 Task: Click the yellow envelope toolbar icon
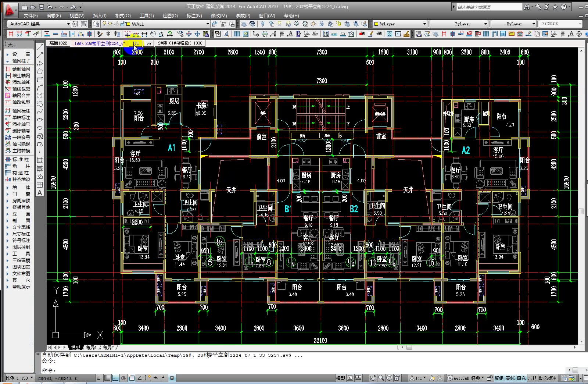[512, 34]
